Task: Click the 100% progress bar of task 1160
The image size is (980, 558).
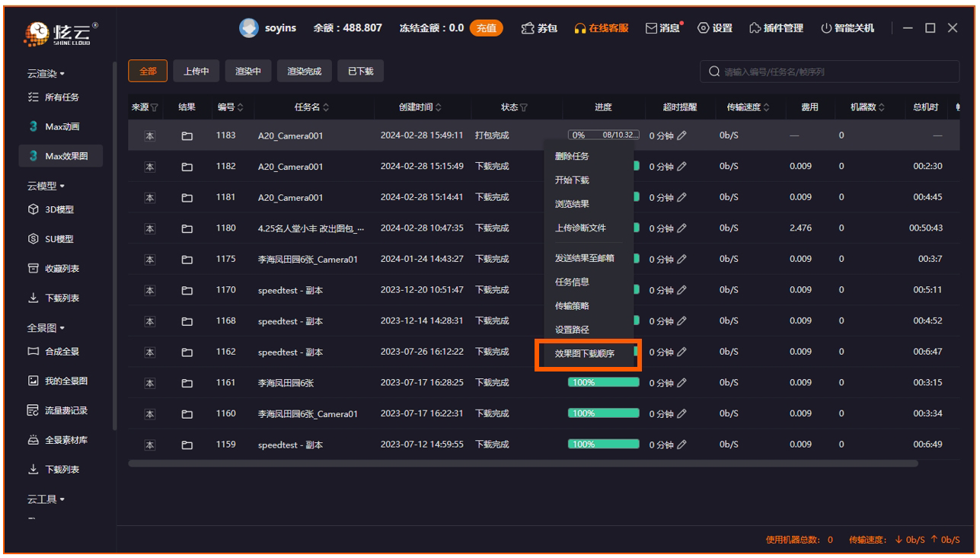Action: point(603,413)
